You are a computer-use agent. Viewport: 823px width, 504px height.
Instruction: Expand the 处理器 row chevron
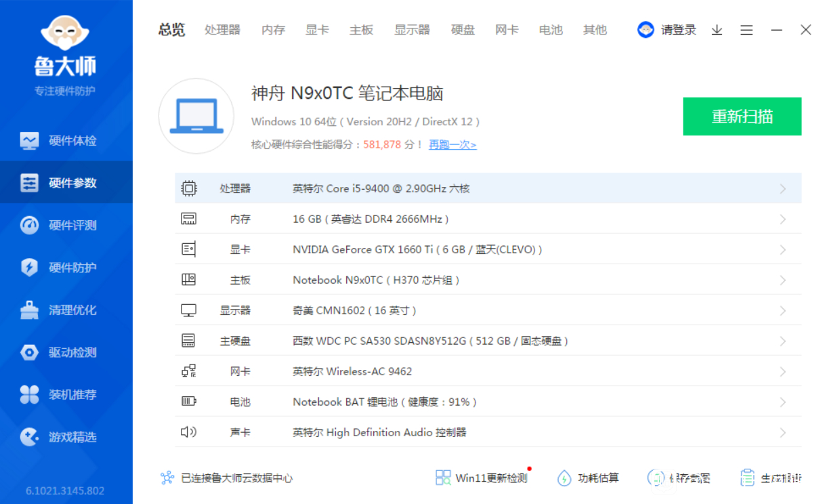(783, 189)
